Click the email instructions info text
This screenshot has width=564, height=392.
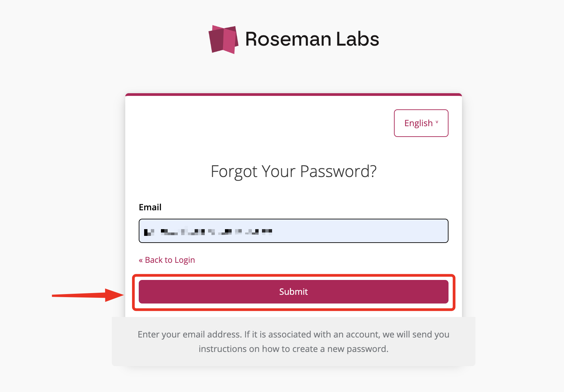pyautogui.click(x=293, y=342)
